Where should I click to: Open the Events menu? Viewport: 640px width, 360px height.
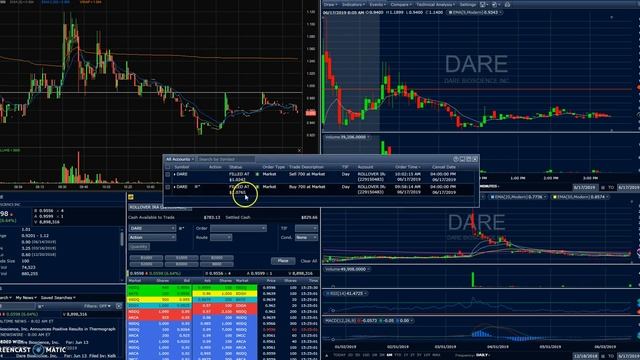378,4
